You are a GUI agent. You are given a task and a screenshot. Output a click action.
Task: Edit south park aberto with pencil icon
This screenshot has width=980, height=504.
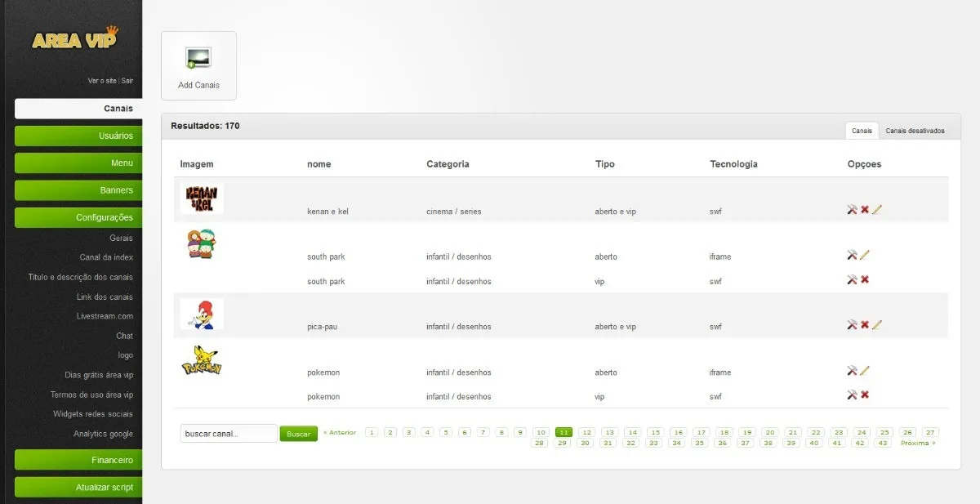[x=865, y=255]
